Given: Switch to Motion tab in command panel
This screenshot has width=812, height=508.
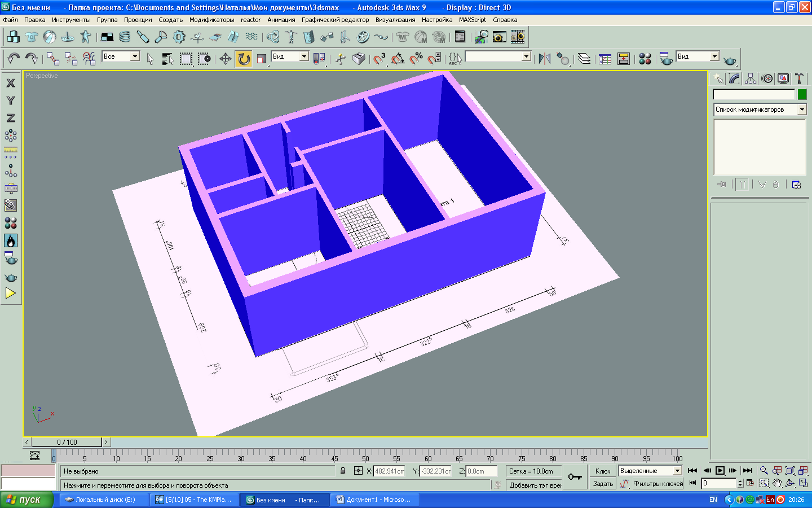Looking at the screenshot, I should click(x=767, y=78).
